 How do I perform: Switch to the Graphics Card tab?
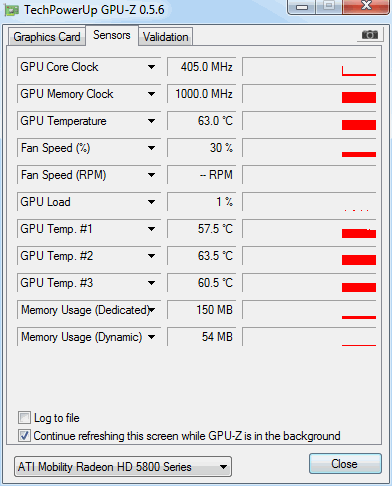[x=47, y=37]
